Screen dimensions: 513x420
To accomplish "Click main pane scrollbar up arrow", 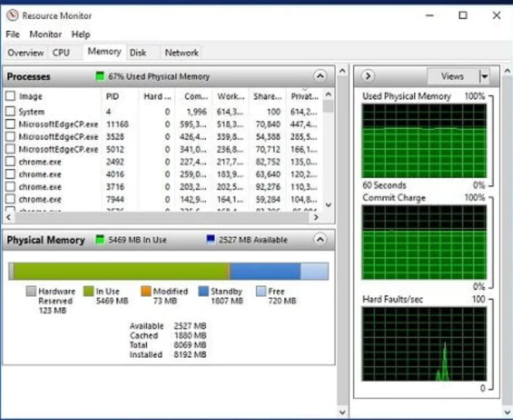I will click(342, 71).
